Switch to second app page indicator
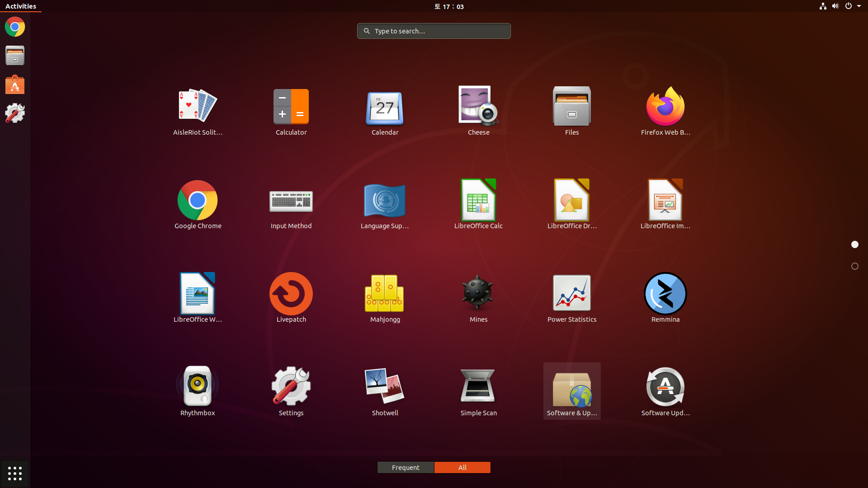This screenshot has width=868, height=488. point(854,266)
